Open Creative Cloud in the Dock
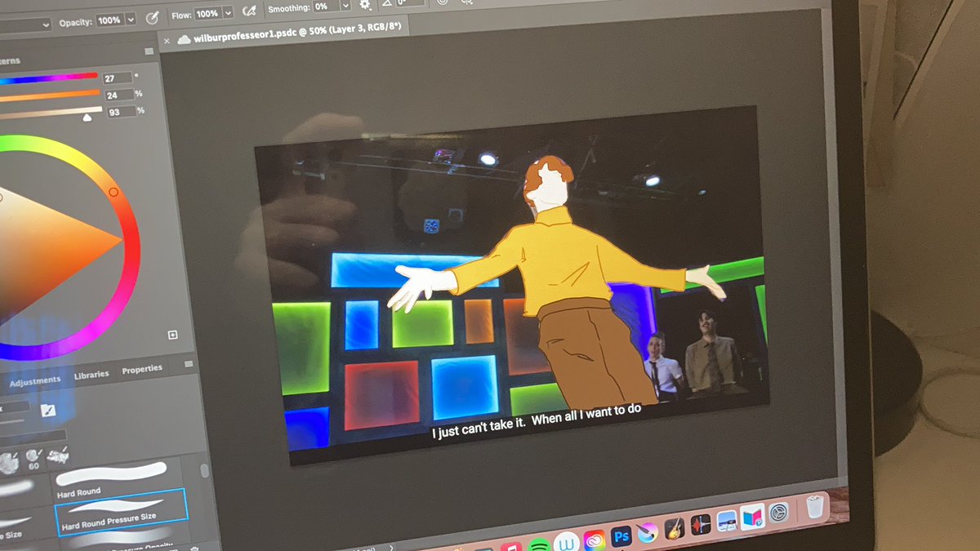The image size is (980, 551). 595,539
